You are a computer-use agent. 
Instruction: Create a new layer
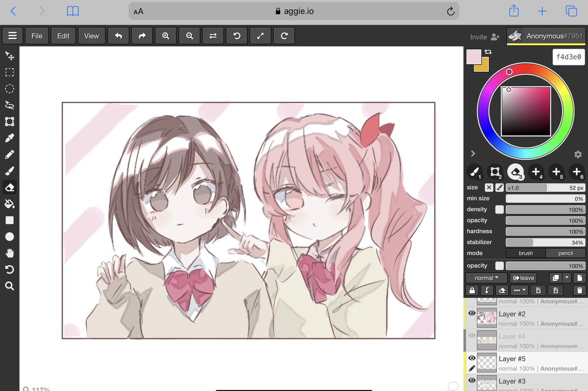580,278
